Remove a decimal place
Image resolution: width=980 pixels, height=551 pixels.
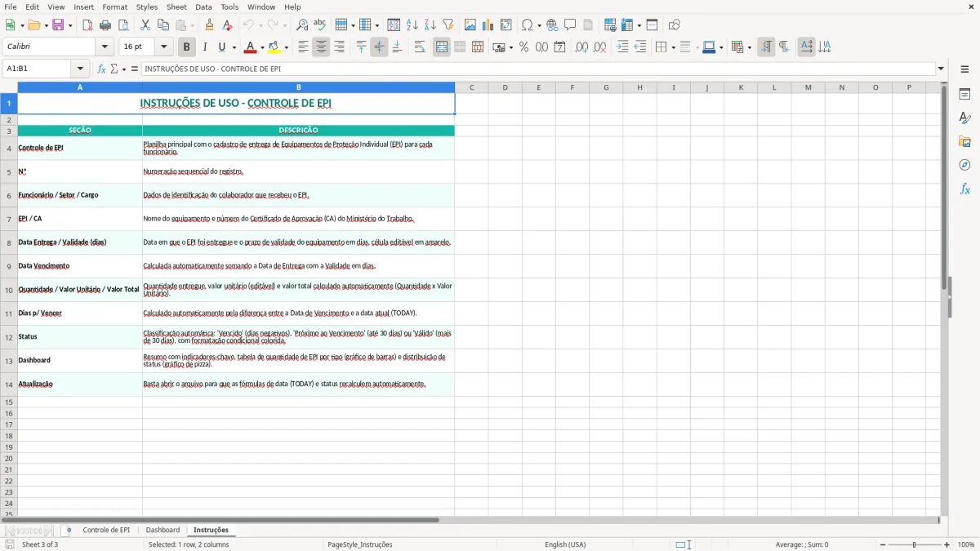tap(599, 47)
